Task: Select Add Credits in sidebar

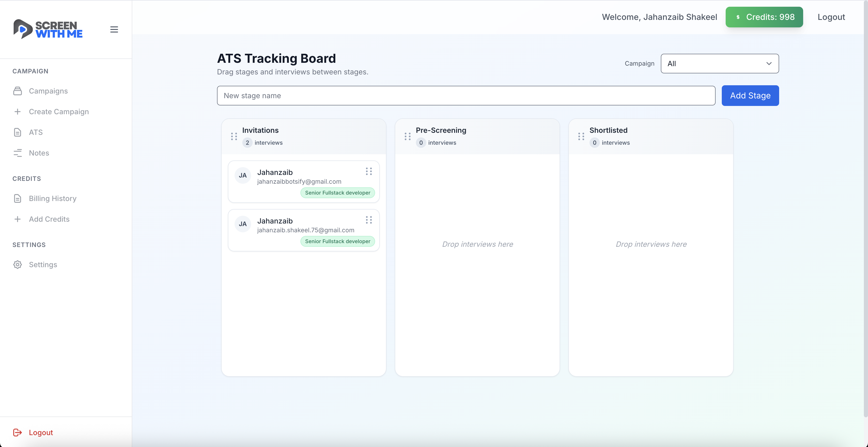Action: tap(49, 219)
